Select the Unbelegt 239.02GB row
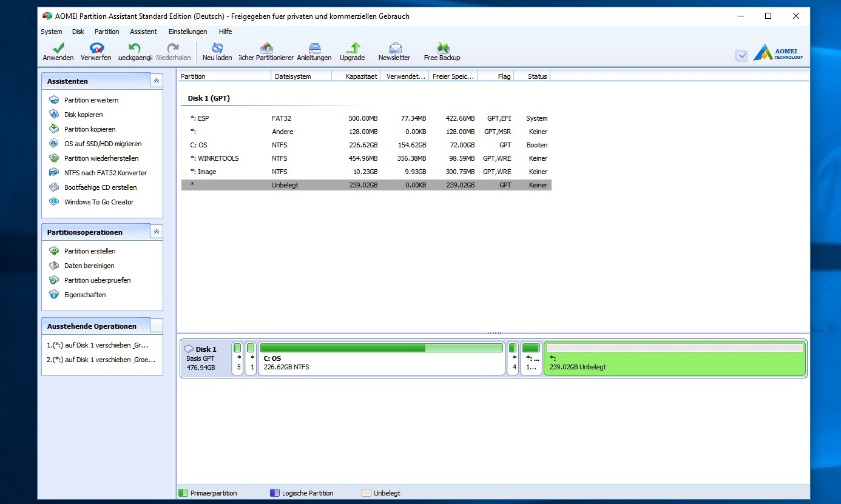The height and width of the screenshot is (504, 841). pyautogui.click(x=366, y=185)
